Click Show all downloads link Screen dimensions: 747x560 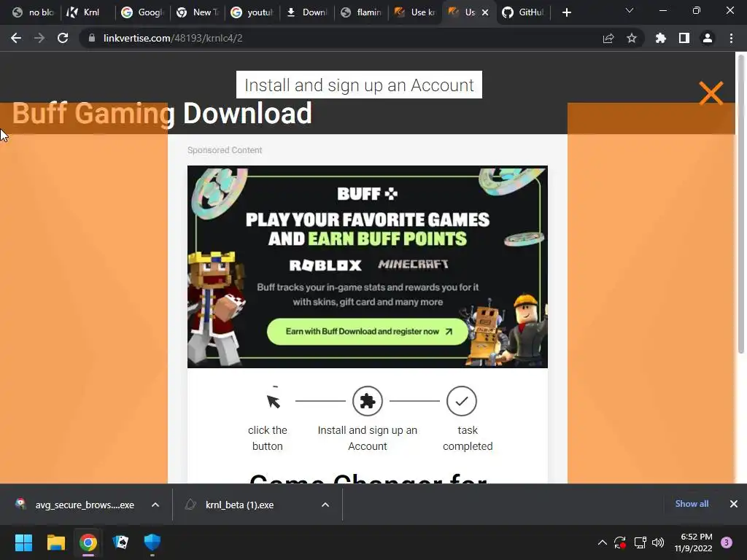(x=692, y=504)
